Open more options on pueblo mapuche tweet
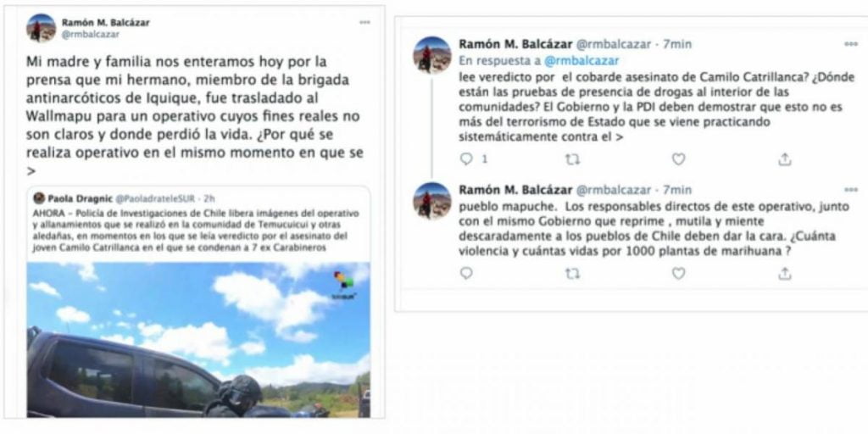 click(851, 191)
